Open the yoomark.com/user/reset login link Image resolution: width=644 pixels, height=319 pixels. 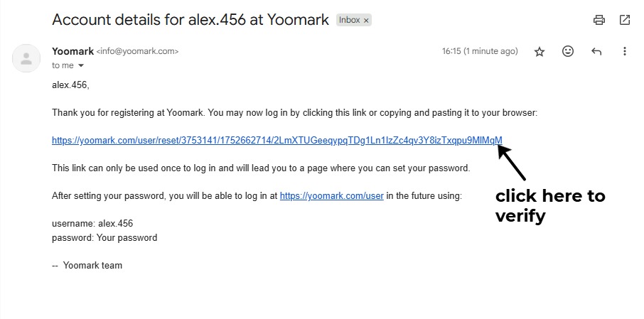pyautogui.click(x=277, y=140)
